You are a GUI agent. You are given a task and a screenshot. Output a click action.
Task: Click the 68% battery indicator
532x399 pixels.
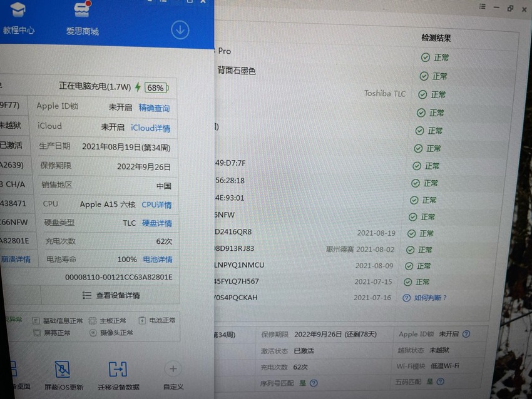click(x=156, y=88)
